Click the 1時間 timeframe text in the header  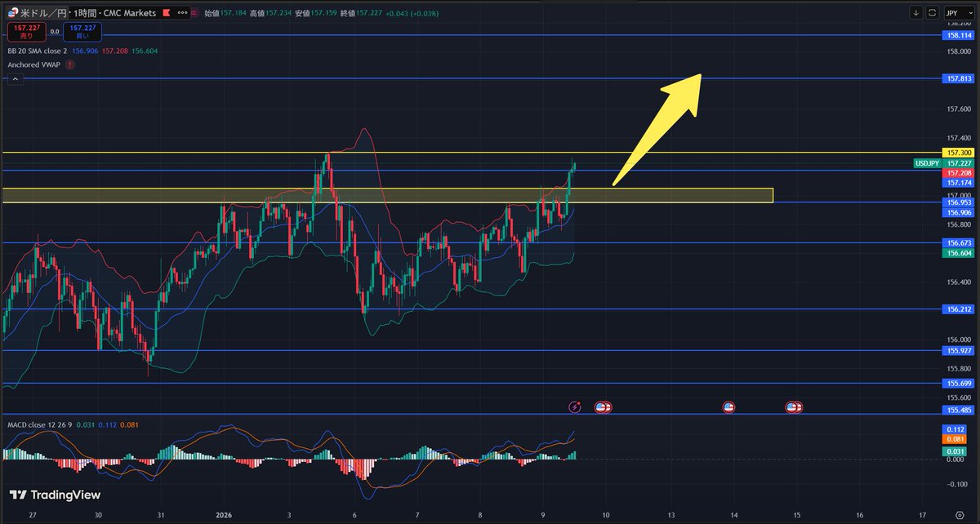click(83, 13)
